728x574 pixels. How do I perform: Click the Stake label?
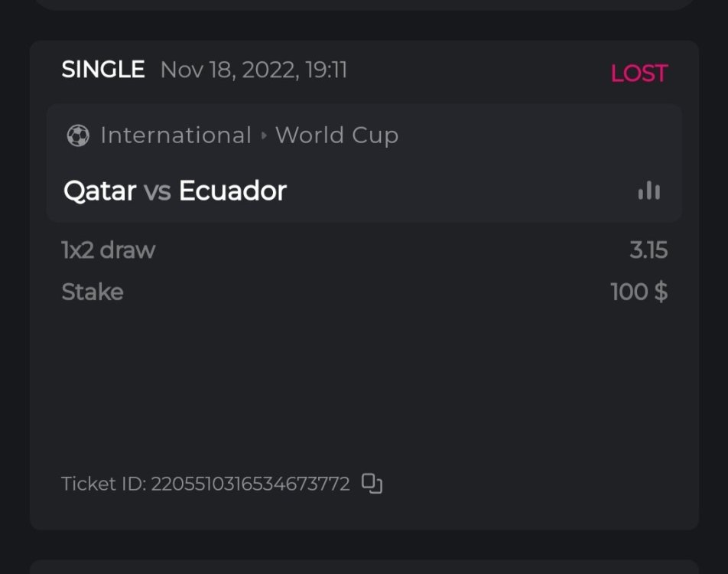tap(93, 292)
